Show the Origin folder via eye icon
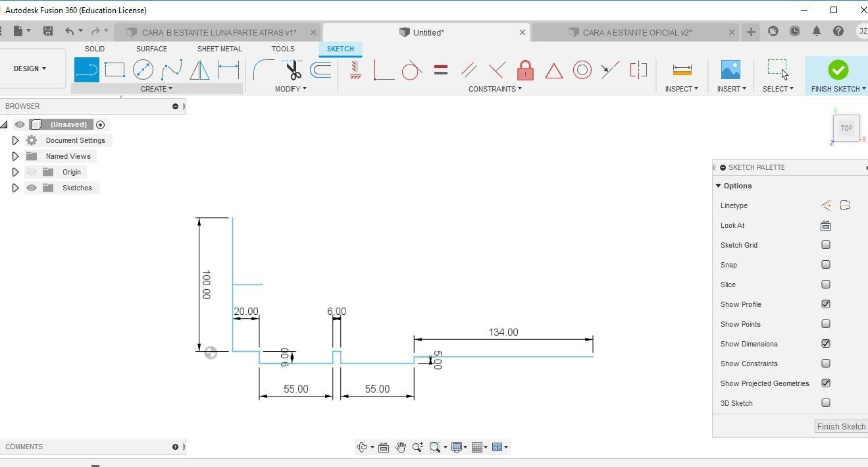Screen dimensions: 868x467 pos(31,172)
